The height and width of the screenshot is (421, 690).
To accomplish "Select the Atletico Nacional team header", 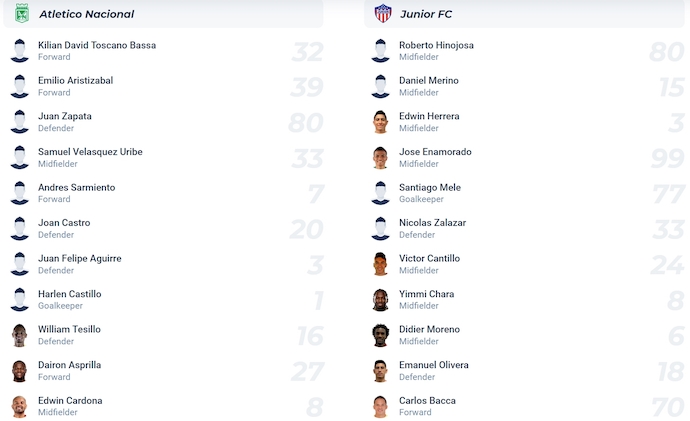I will [86, 14].
